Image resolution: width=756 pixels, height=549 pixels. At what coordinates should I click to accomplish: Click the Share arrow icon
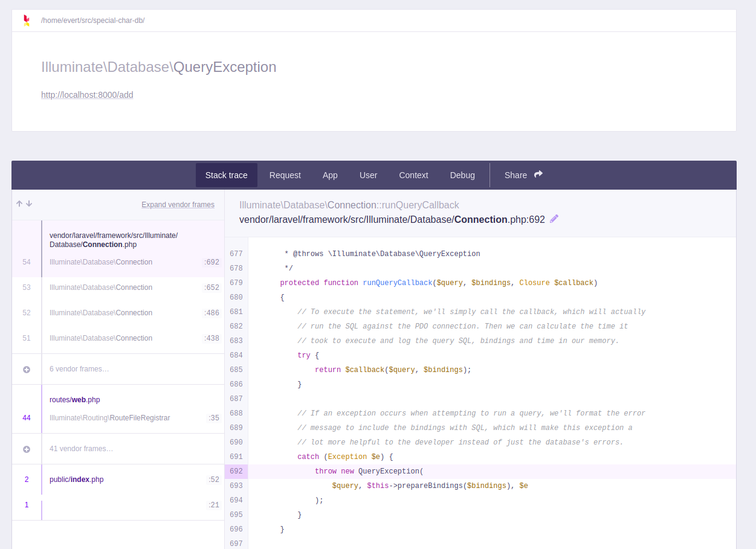click(538, 175)
